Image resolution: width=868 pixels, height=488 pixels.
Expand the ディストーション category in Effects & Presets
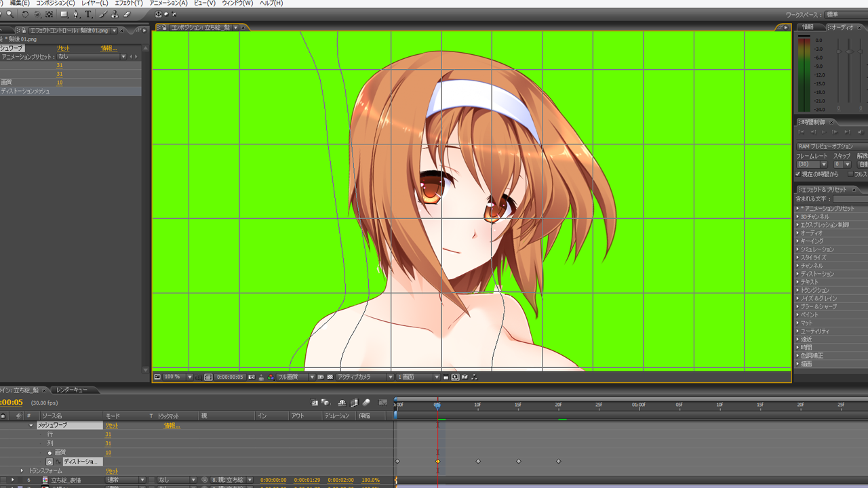point(797,274)
